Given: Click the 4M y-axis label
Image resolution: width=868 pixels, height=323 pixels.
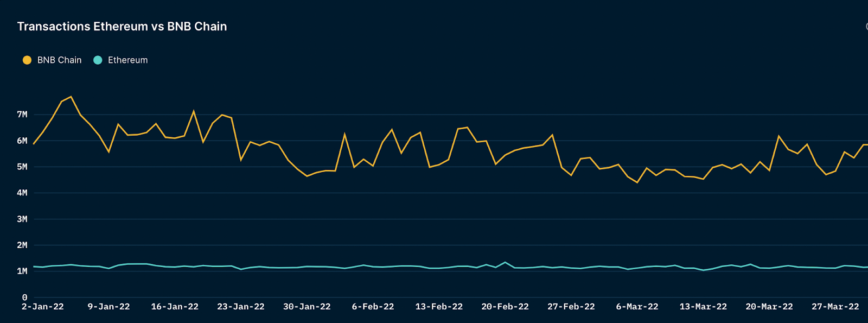Looking at the screenshot, I should click(x=22, y=193).
